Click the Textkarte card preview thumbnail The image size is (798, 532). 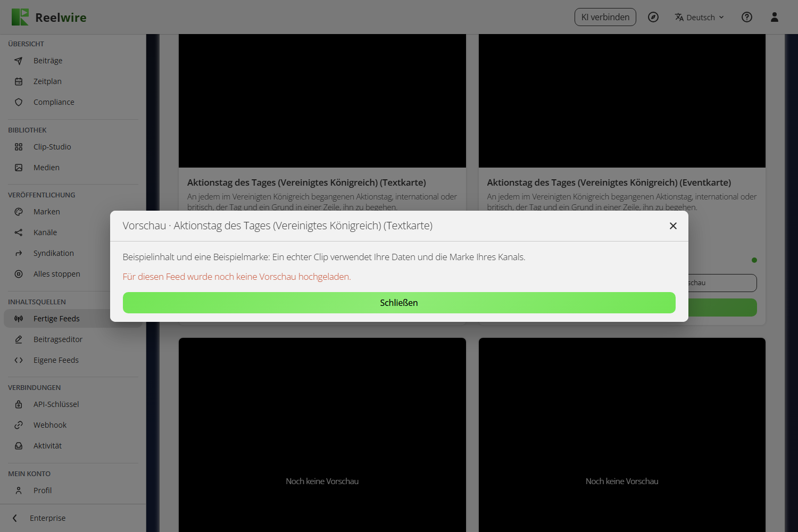322,101
